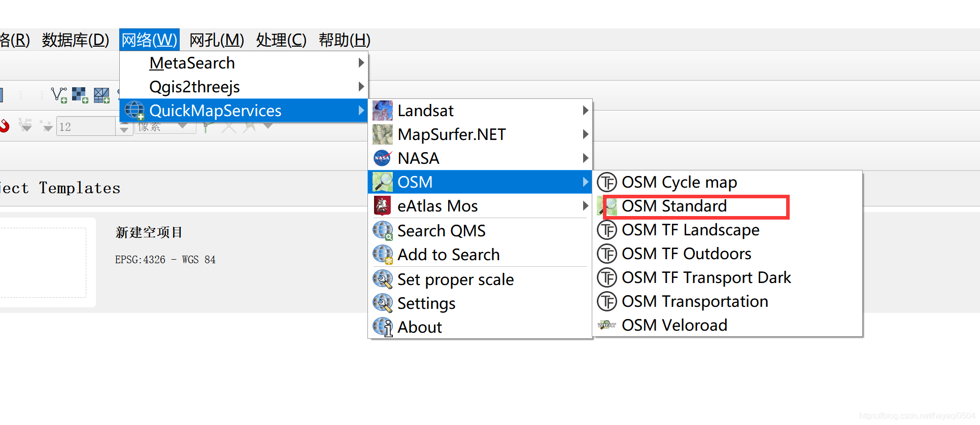980x425 pixels.
Task: Add the OSM TF Landscape layer
Action: tap(727, 230)
